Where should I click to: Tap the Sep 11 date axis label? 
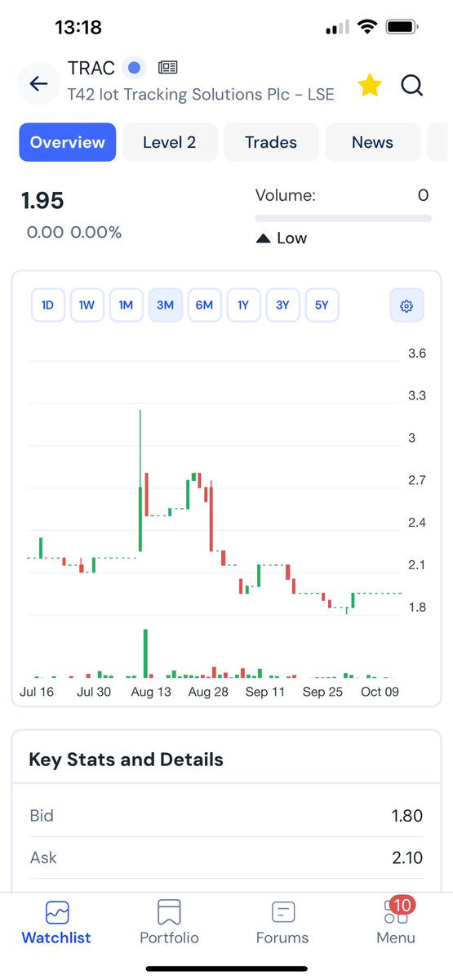pyautogui.click(x=265, y=692)
